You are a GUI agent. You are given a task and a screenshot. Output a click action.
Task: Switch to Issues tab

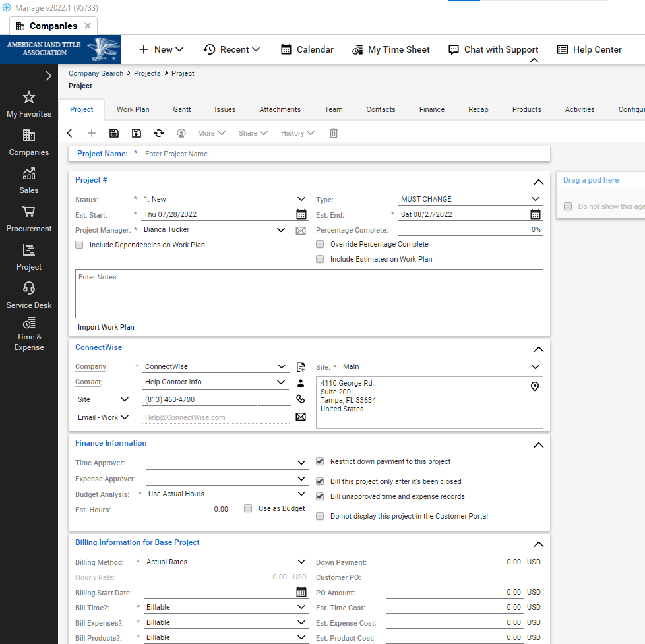[x=225, y=110]
